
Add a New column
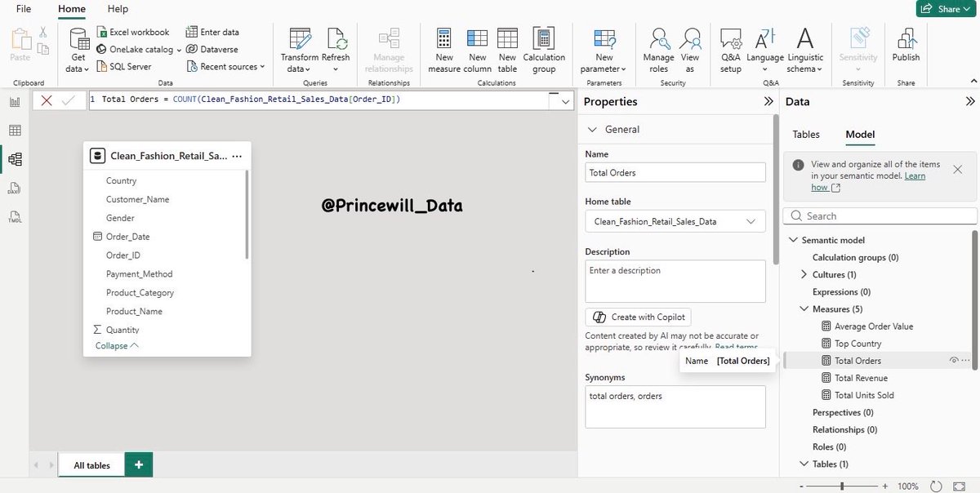(x=477, y=51)
